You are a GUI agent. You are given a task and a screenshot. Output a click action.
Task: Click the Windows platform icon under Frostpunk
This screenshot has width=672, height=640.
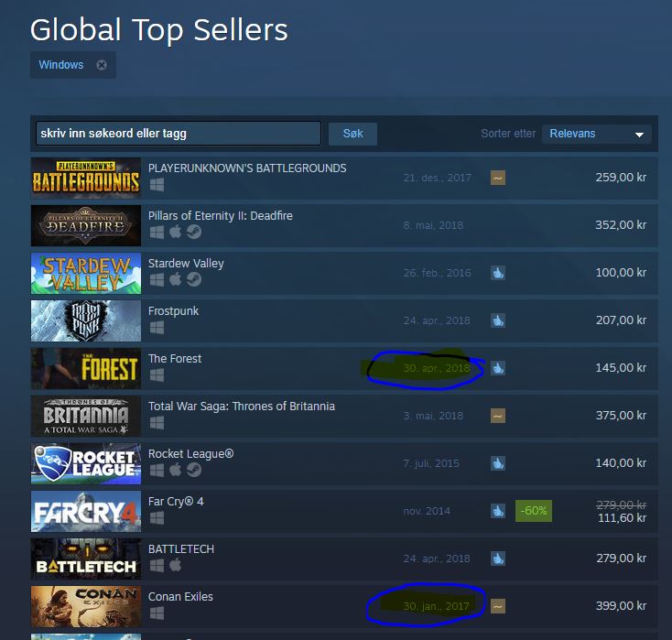click(x=157, y=328)
